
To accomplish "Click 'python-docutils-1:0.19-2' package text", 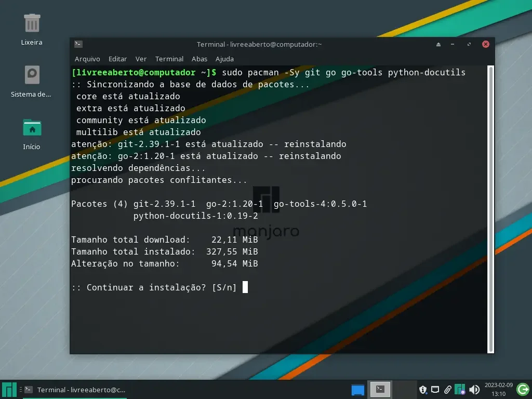I will (195, 216).
